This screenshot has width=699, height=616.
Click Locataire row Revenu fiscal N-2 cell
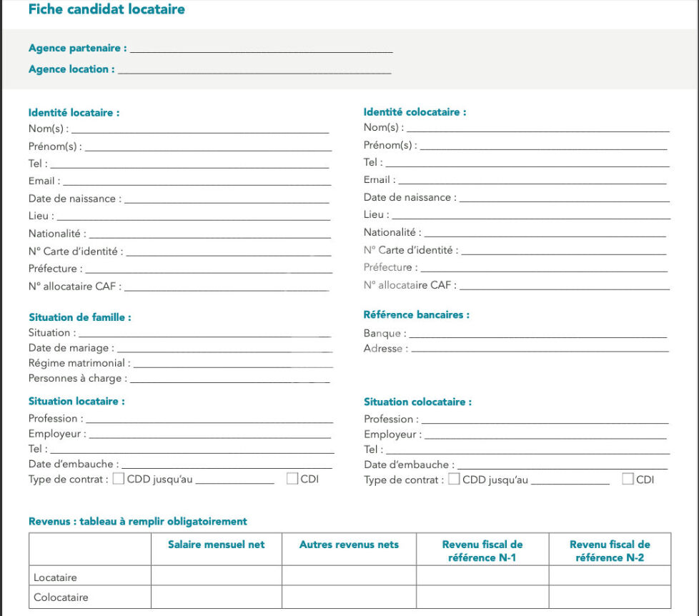pos(610,576)
